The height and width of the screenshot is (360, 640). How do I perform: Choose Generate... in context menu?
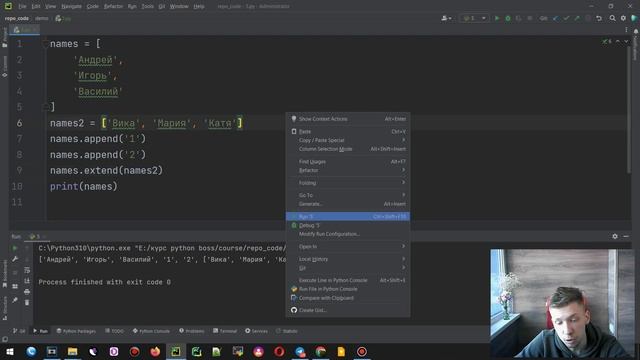348,204
